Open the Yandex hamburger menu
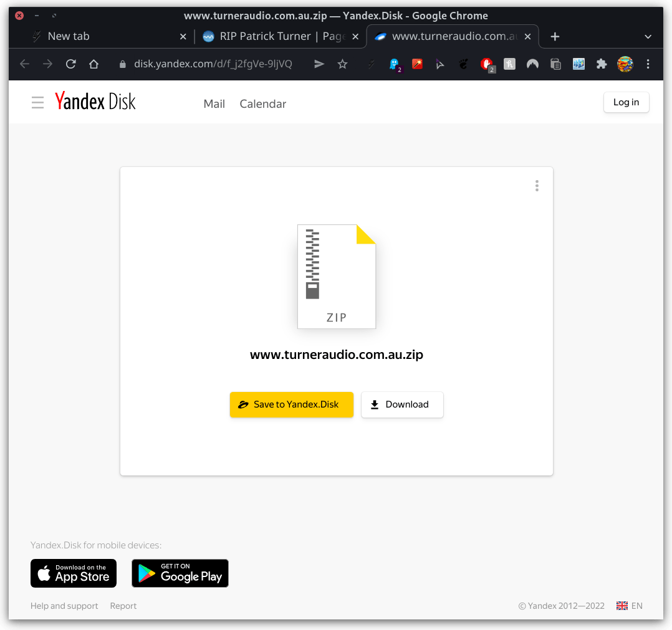Image resolution: width=672 pixels, height=630 pixels. click(x=37, y=103)
